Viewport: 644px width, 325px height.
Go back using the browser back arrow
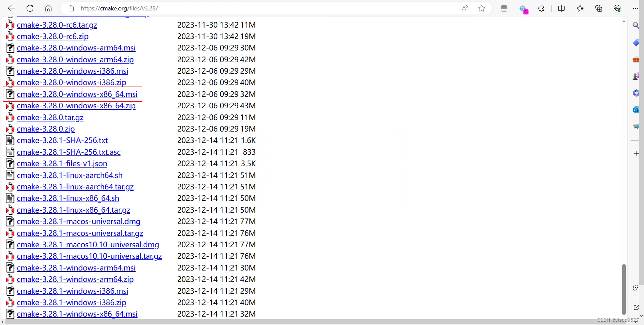(x=11, y=8)
